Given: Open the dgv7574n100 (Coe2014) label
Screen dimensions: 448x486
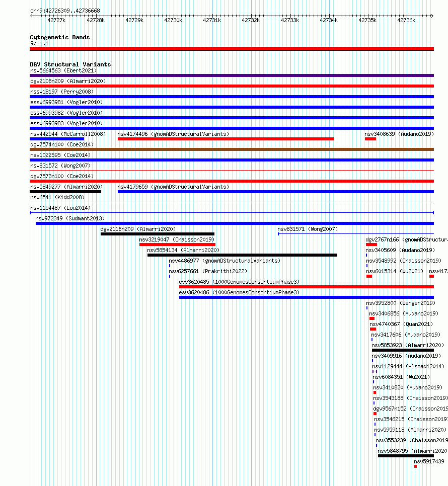Looking at the screenshot, I should pyautogui.click(x=62, y=144).
